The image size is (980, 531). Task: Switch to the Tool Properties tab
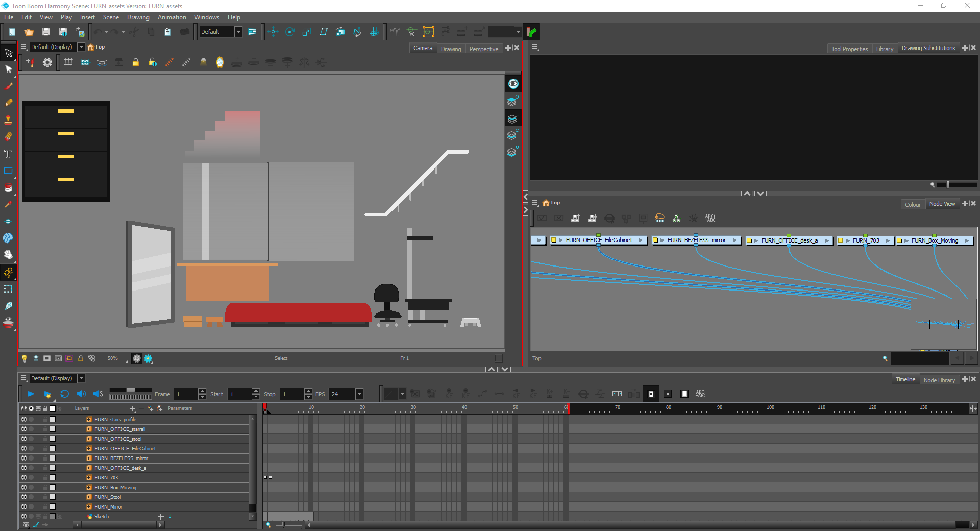click(849, 49)
